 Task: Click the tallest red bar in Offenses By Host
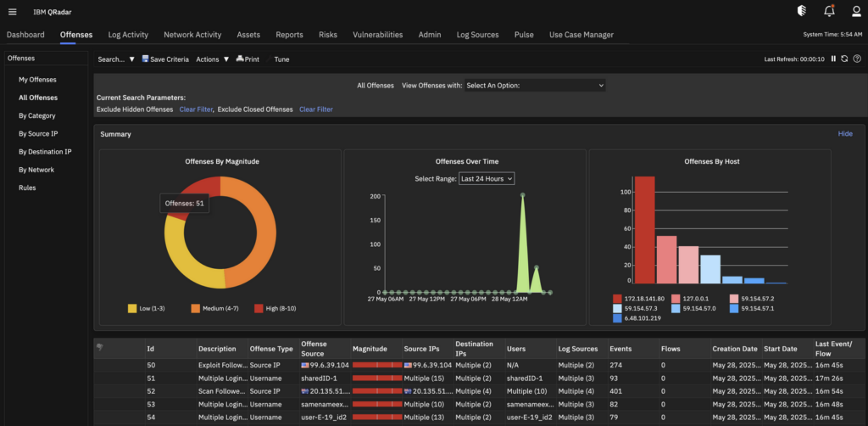click(645, 230)
